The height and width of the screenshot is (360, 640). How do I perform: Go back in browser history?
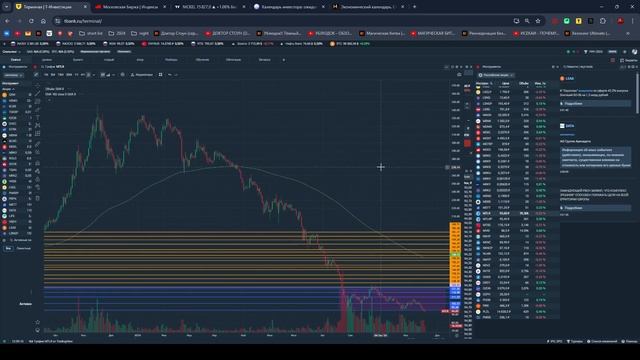click(x=7, y=21)
